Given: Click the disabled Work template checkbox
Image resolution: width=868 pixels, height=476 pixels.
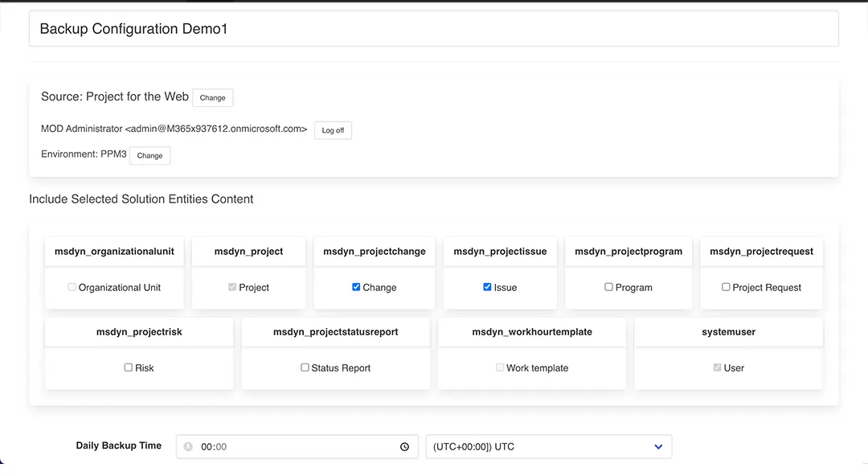Looking at the screenshot, I should (x=500, y=367).
